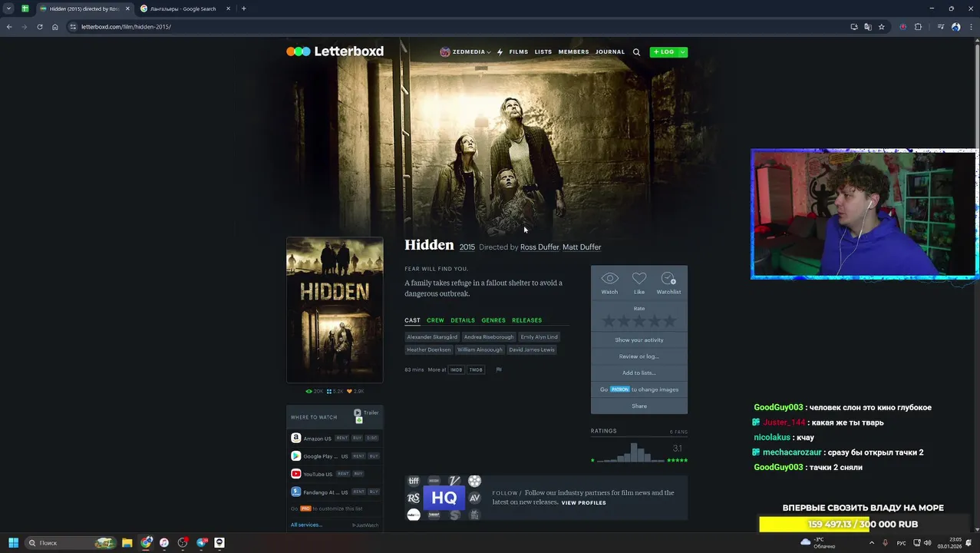Mark film as watched with eye icon
Screen dimensions: 980x553
tap(609, 279)
